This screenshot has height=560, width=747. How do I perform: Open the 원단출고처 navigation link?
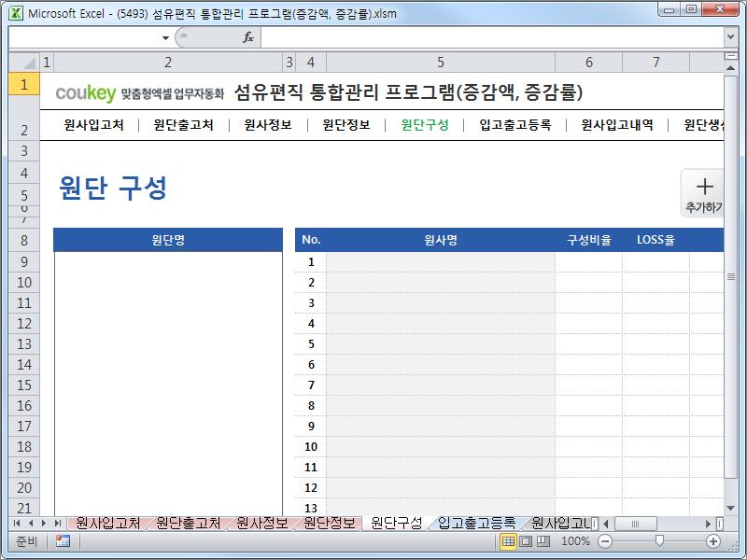[x=183, y=125]
